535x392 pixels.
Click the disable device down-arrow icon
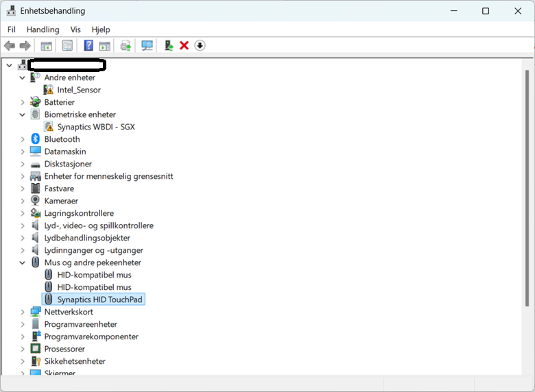200,45
